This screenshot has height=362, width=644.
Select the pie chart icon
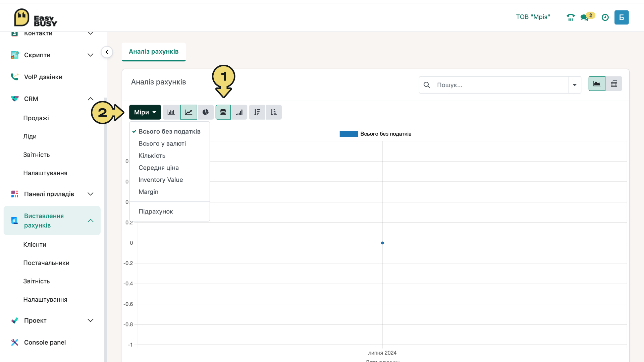pos(206,112)
